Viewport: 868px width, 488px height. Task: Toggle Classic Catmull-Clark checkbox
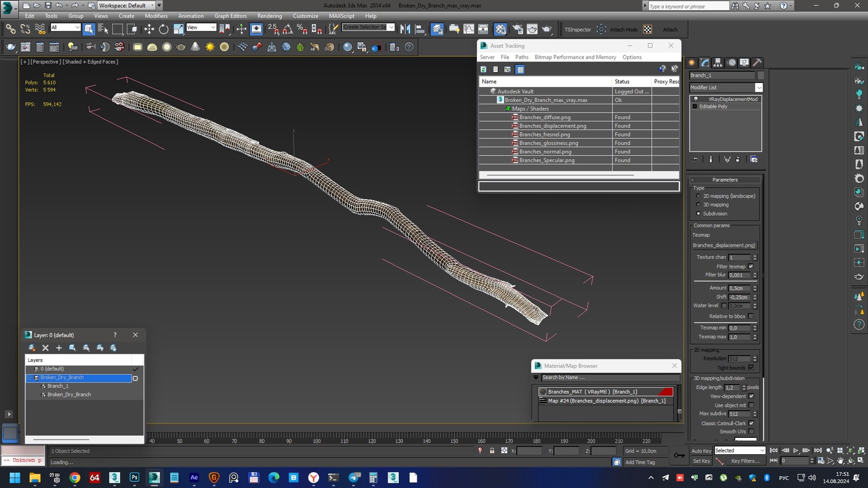pyautogui.click(x=751, y=423)
